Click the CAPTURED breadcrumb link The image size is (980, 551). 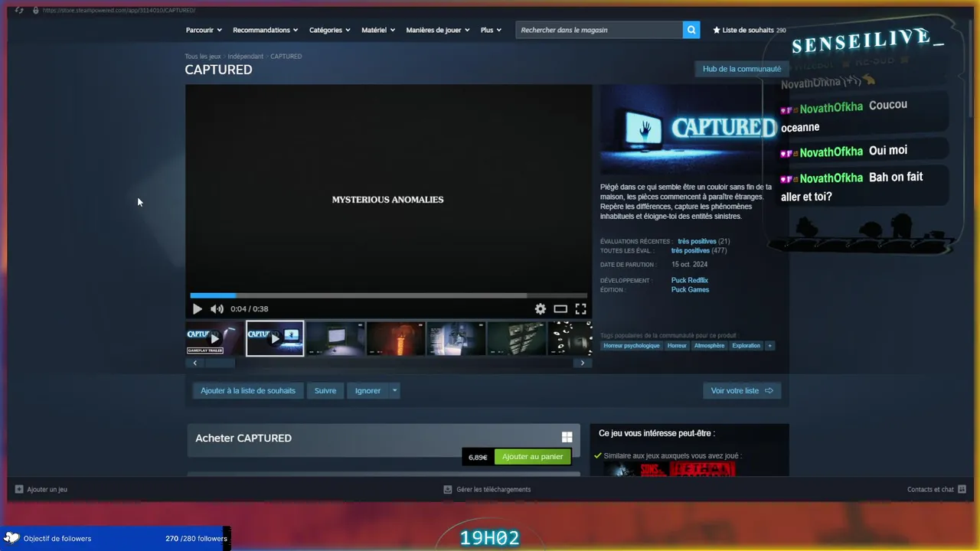pyautogui.click(x=286, y=57)
